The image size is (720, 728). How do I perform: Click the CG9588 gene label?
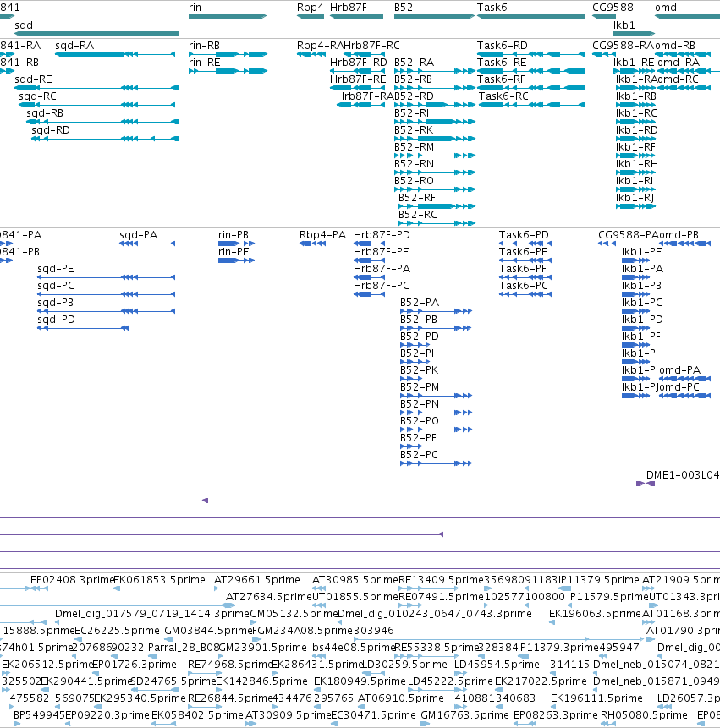(613, 8)
